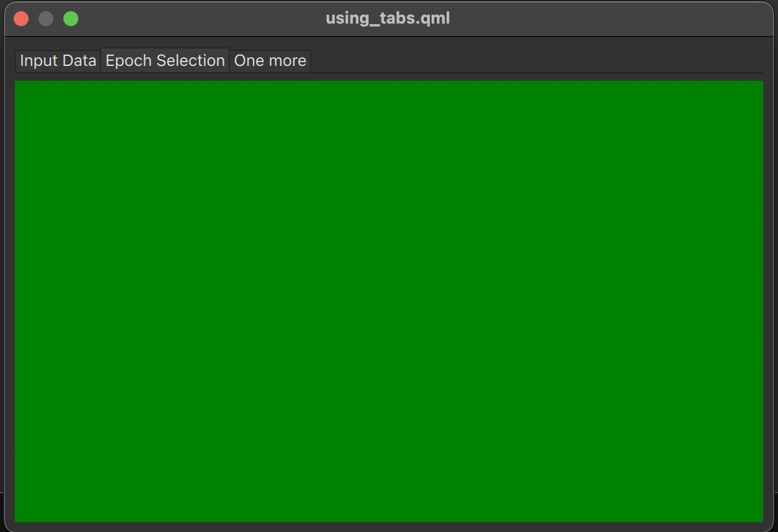Image resolution: width=778 pixels, height=532 pixels.
Task: Activate the tab labeled Epoch Selection
Action: coord(165,61)
